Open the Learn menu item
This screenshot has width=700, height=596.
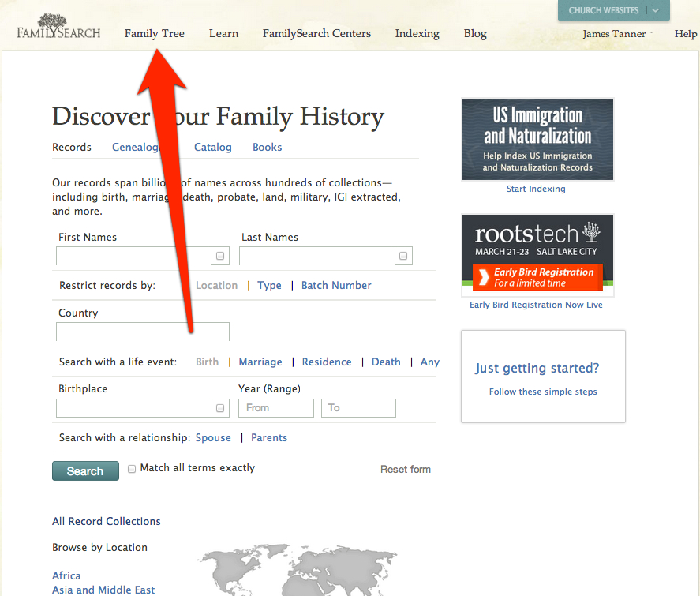pos(223,33)
